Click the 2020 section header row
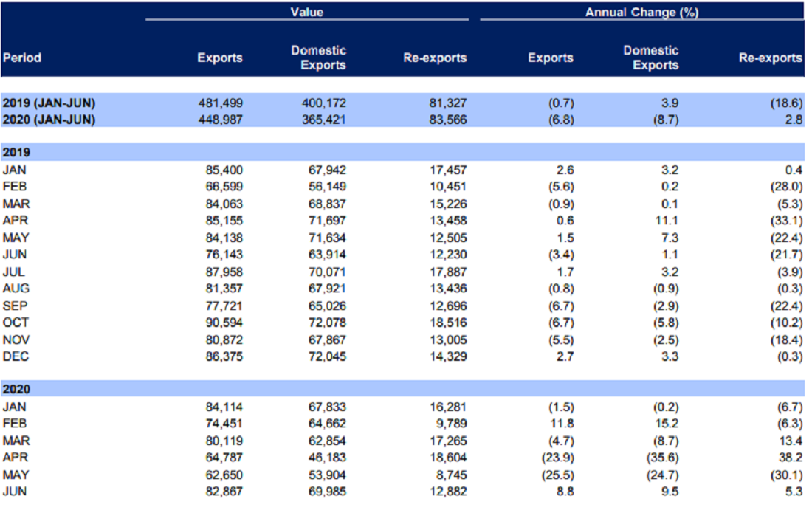This screenshot has width=812, height=510. (x=402, y=389)
